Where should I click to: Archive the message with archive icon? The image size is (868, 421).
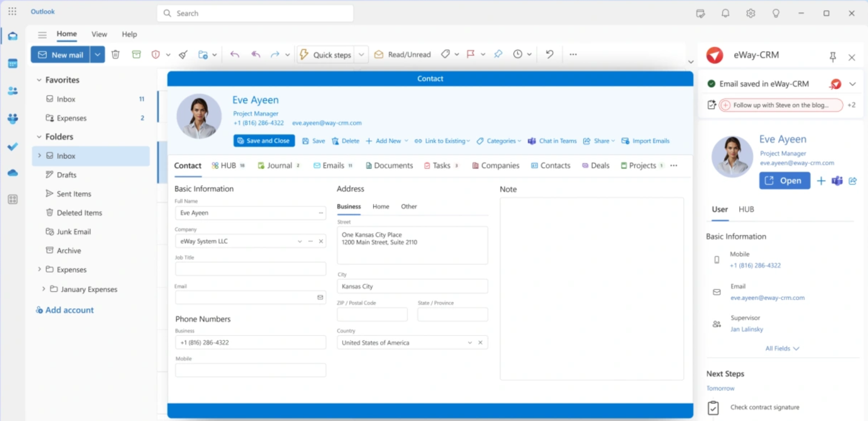[x=136, y=55]
